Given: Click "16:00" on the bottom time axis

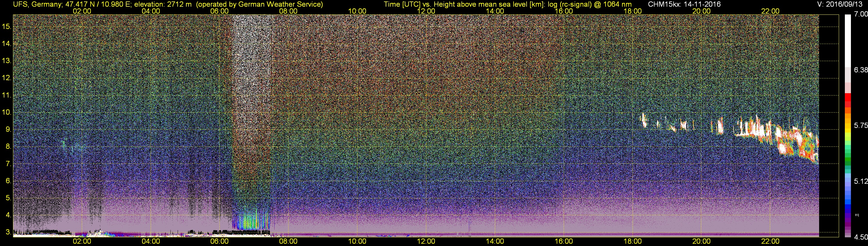Looking at the screenshot, I should point(564,241).
